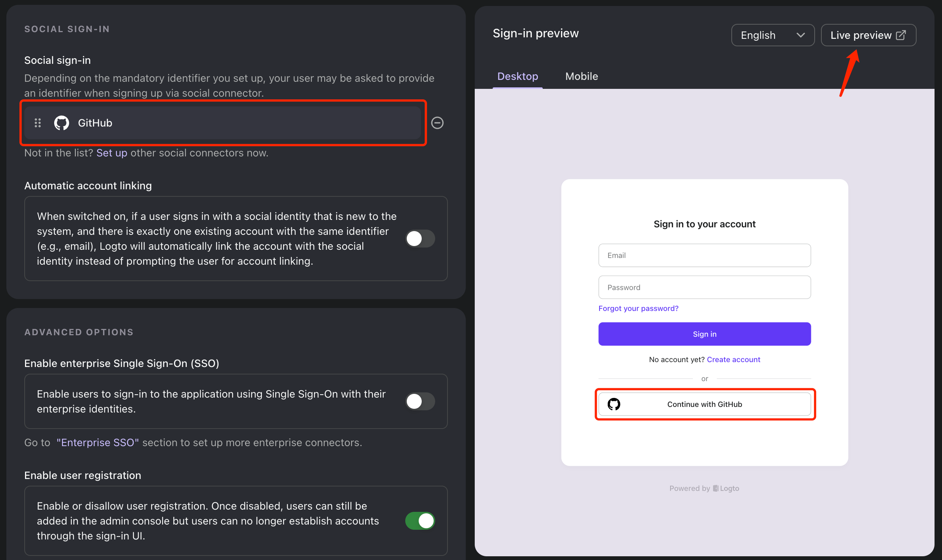Image resolution: width=942 pixels, height=560 pixels.
Task: Switch to the Mobile preview tab
Action: click(x=581, y=76)
